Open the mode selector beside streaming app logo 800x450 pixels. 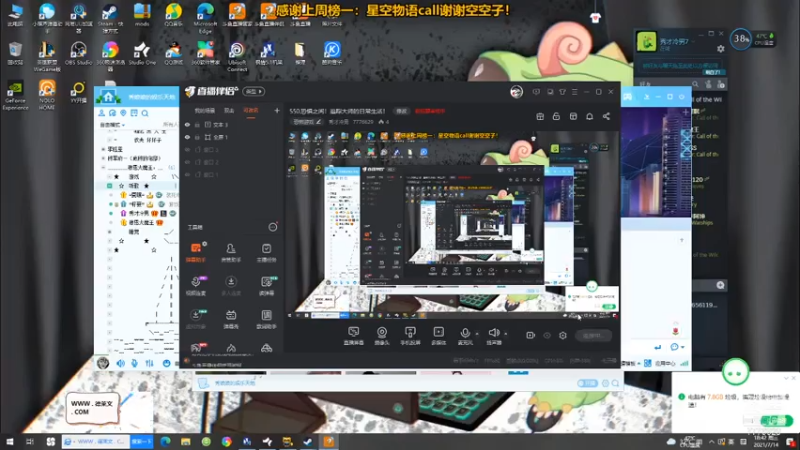point(254,92)
